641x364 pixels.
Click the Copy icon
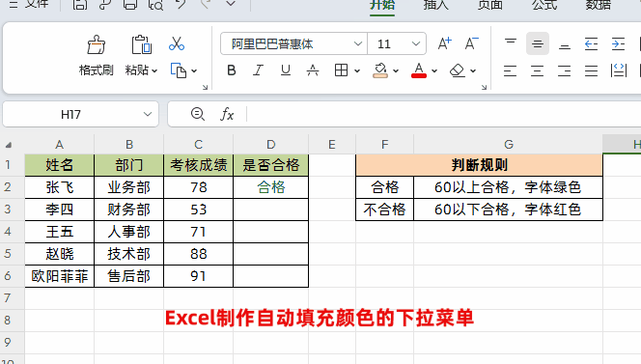click(179, 70)
